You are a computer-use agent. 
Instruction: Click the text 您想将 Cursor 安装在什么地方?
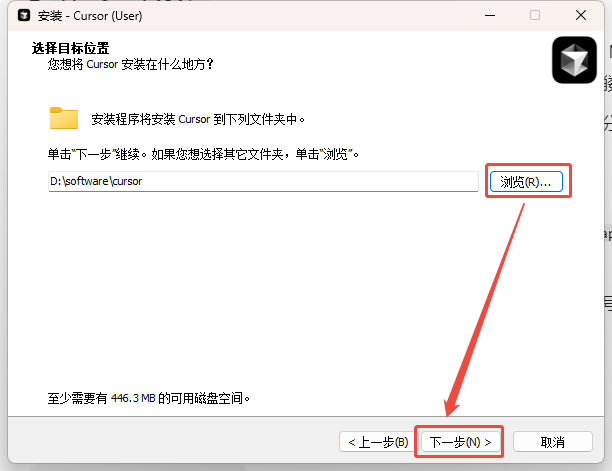point(131,64)
